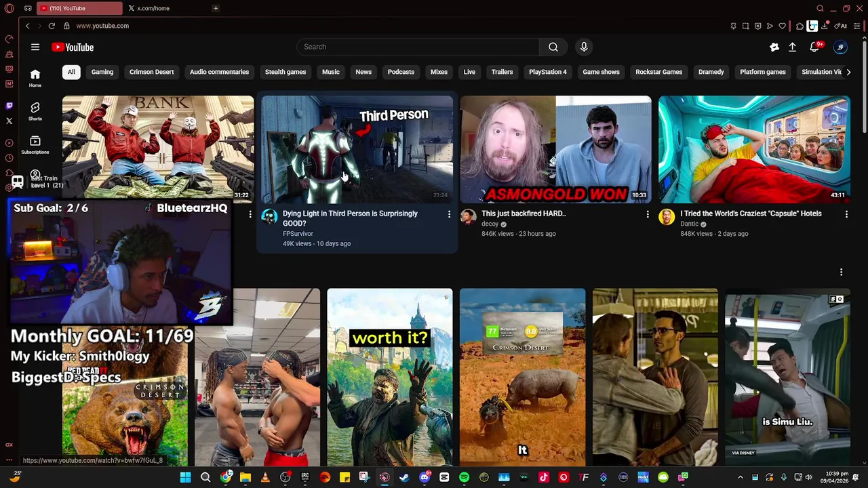Open options for 'This just backfired HARD' video
Viewport: 868px width, 488px height.
pos(648,214)
